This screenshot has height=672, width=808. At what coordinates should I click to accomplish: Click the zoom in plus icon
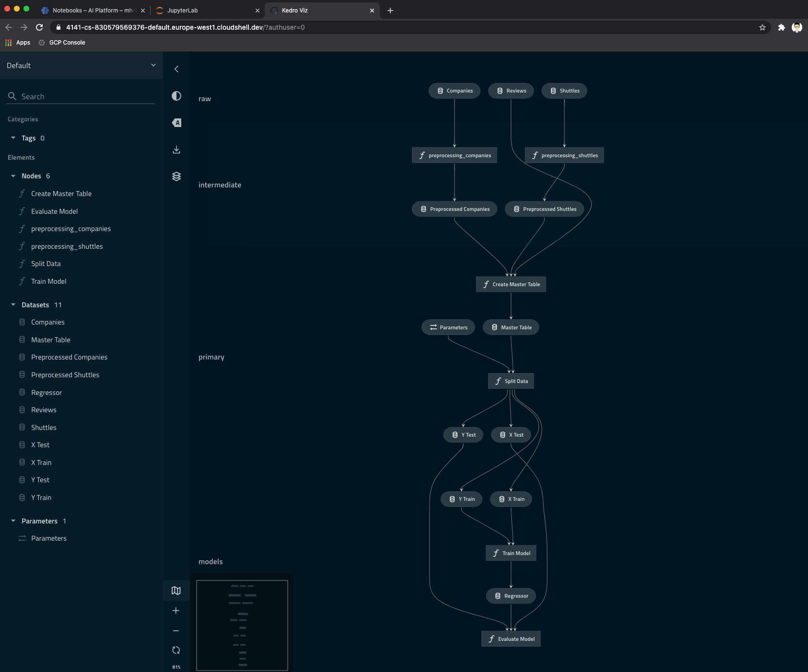coord(176,611)
